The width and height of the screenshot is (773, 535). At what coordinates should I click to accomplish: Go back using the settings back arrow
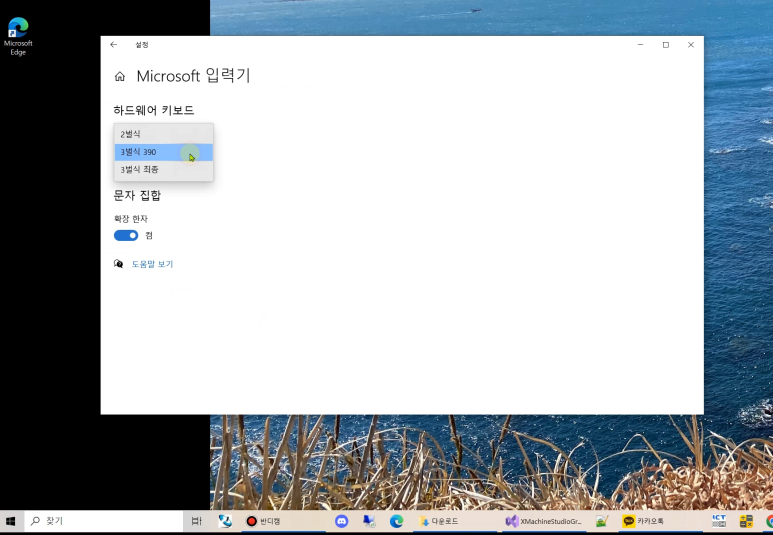[114, 44]
